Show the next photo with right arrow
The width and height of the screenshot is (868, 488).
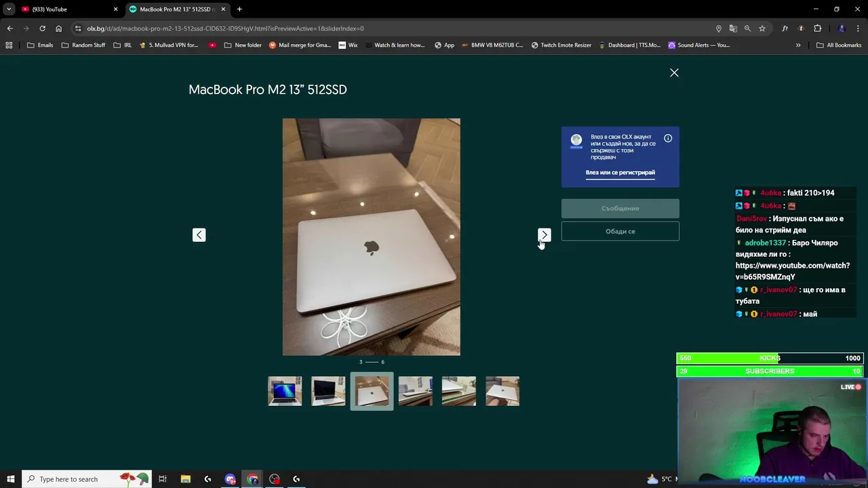click(545, 235)
